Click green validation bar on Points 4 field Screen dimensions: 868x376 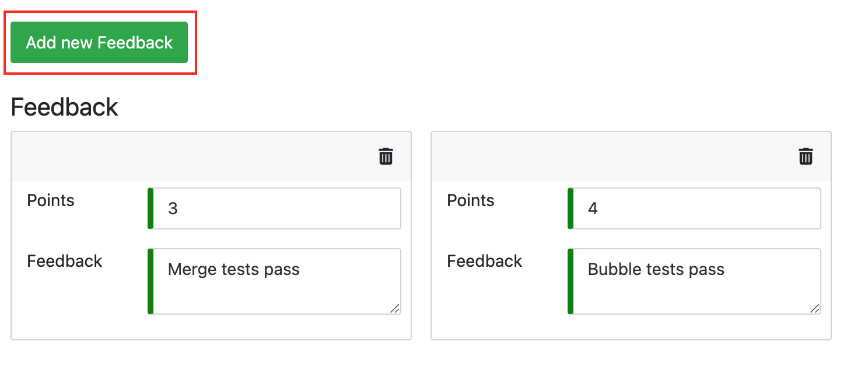point(570,208)
